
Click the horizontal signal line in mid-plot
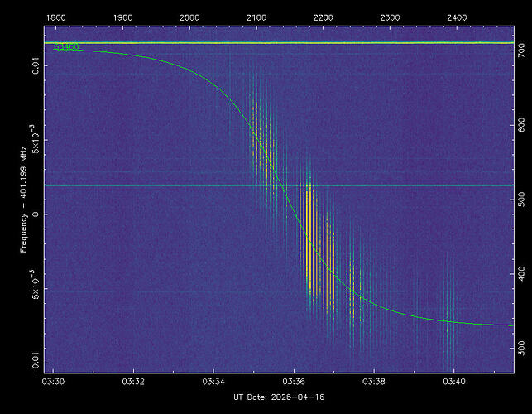(x=165, y=185)
